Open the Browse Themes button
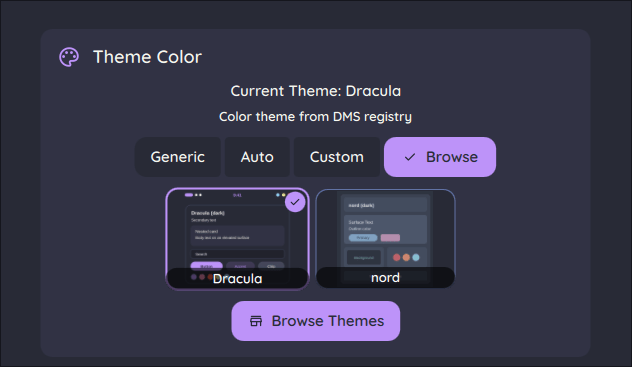The width and height of the screenshot is (632, 367). click(316, 321)
